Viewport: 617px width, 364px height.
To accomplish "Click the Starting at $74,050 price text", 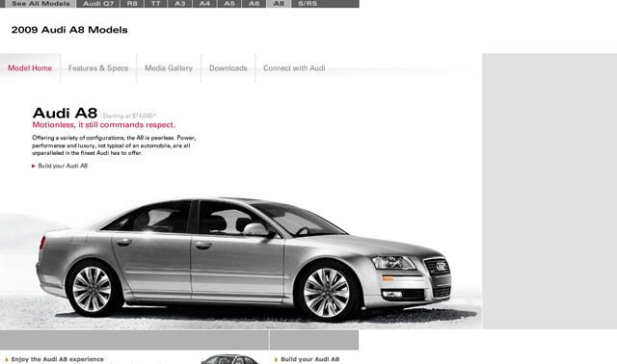I will tap(129, 116).
